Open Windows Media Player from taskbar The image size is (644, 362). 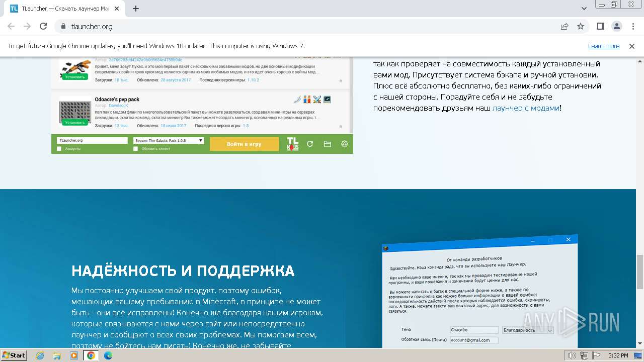(x=74, y=355)
